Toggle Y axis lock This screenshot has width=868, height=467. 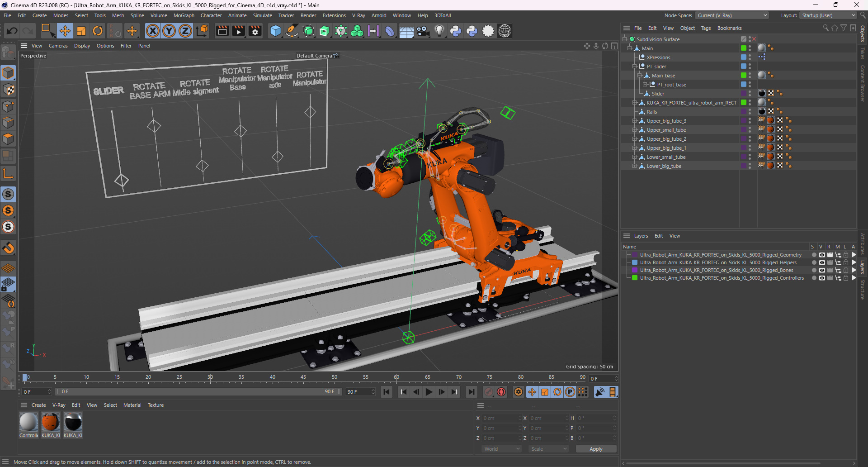(x=169, y=31)
